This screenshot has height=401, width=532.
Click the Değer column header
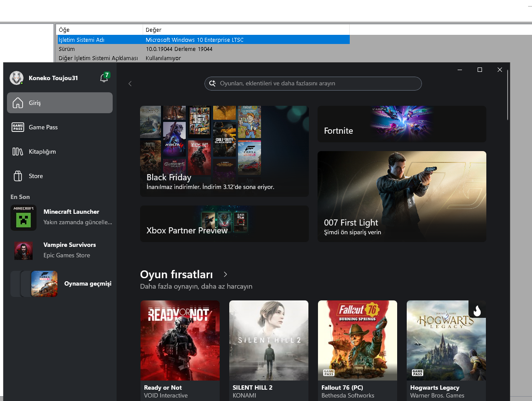pyautogui.click(x=246, y=30)
